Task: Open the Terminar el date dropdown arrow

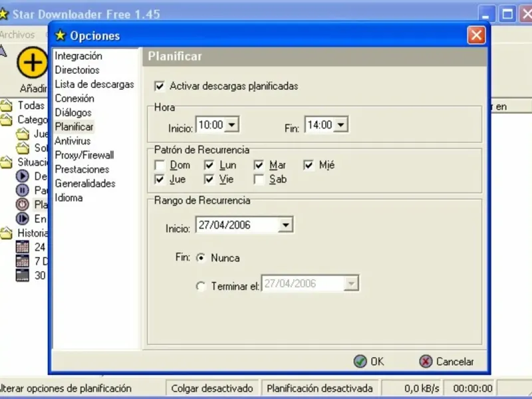Action: [351, 283]
